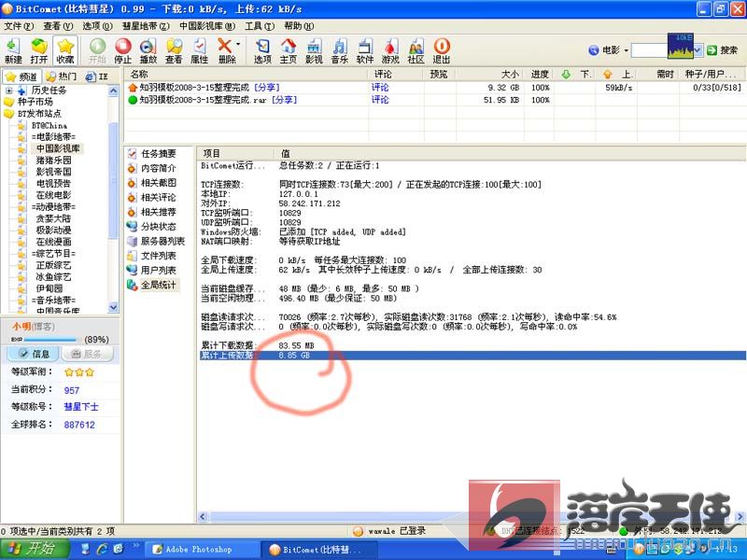Click the 信息 button in user panel
The width and height of the screenshot is (747, 560).
[x=33, y=354]
